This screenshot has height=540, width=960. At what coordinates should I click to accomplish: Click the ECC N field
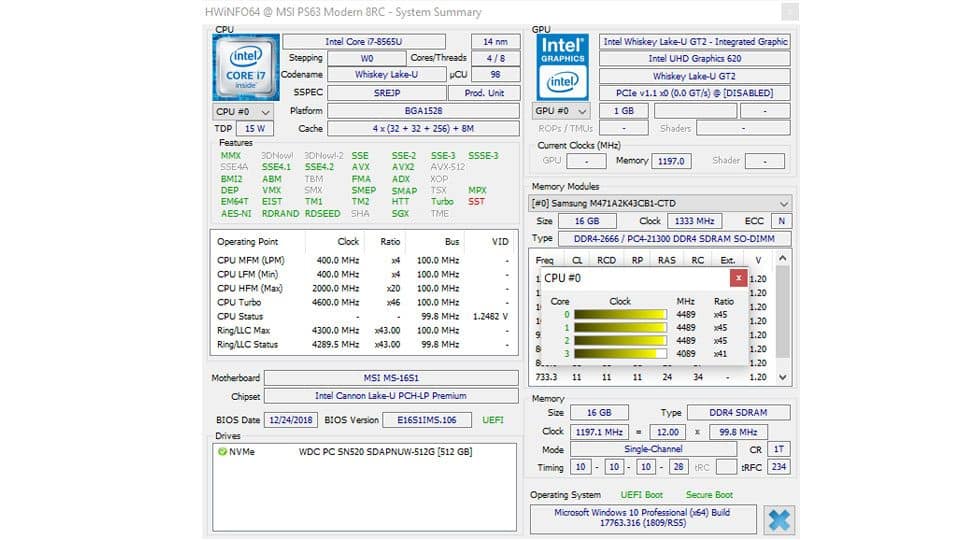781,221
